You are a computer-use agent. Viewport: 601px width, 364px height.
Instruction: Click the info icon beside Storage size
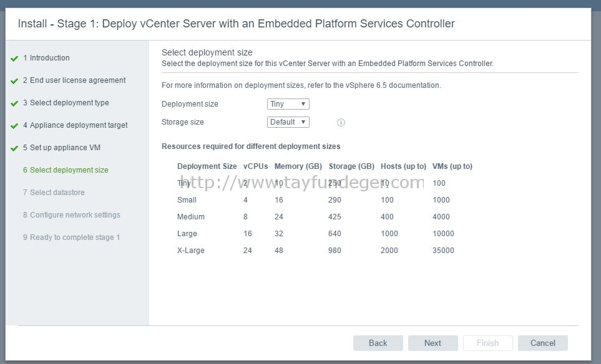(x=341, y=123)
